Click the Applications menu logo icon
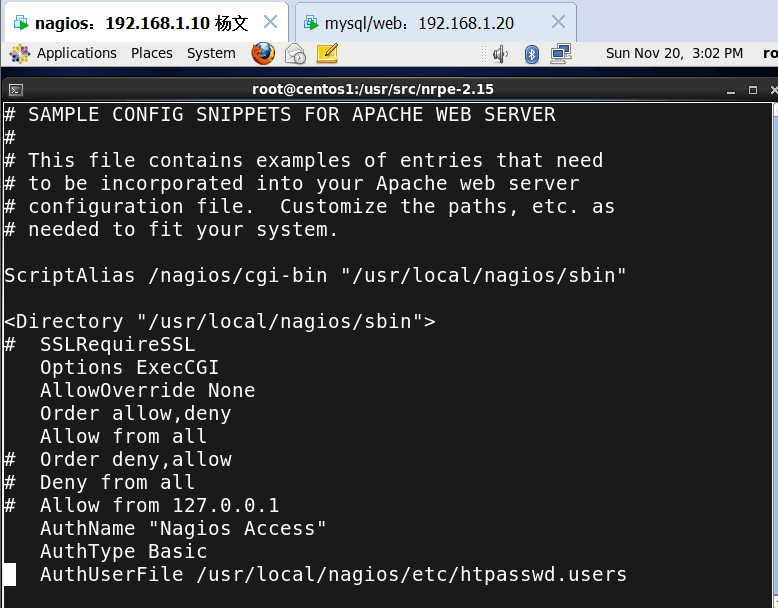The image size is (778, 608). (x=20, y=54)
